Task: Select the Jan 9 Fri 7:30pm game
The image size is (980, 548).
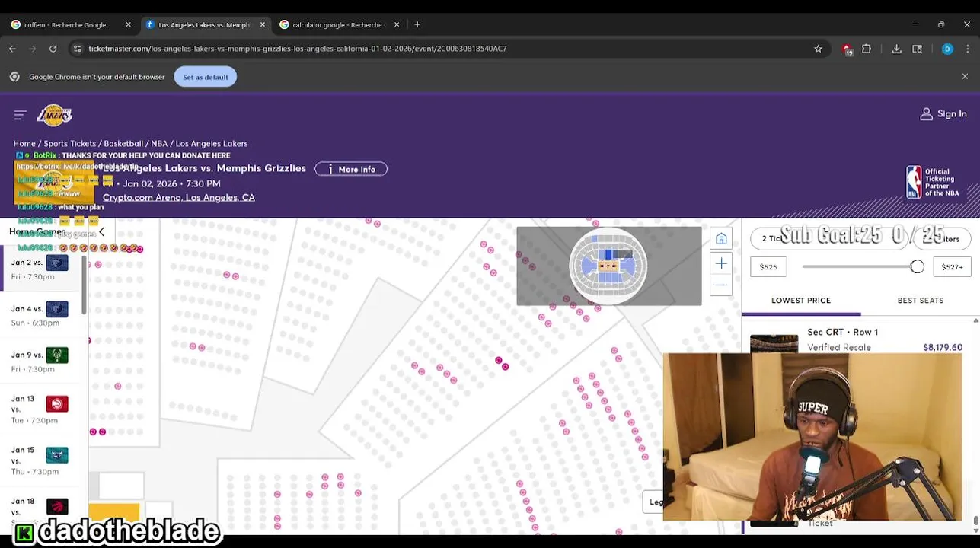Action: 40,362
